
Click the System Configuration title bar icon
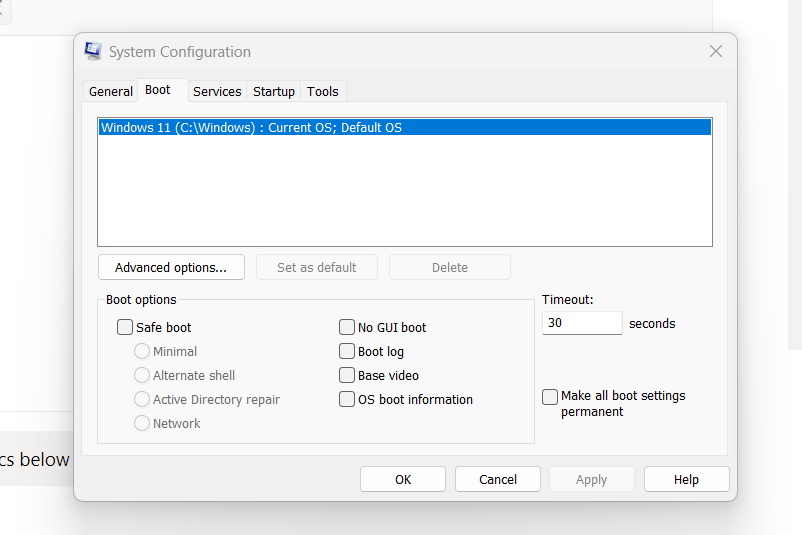[x=93, y=51]
